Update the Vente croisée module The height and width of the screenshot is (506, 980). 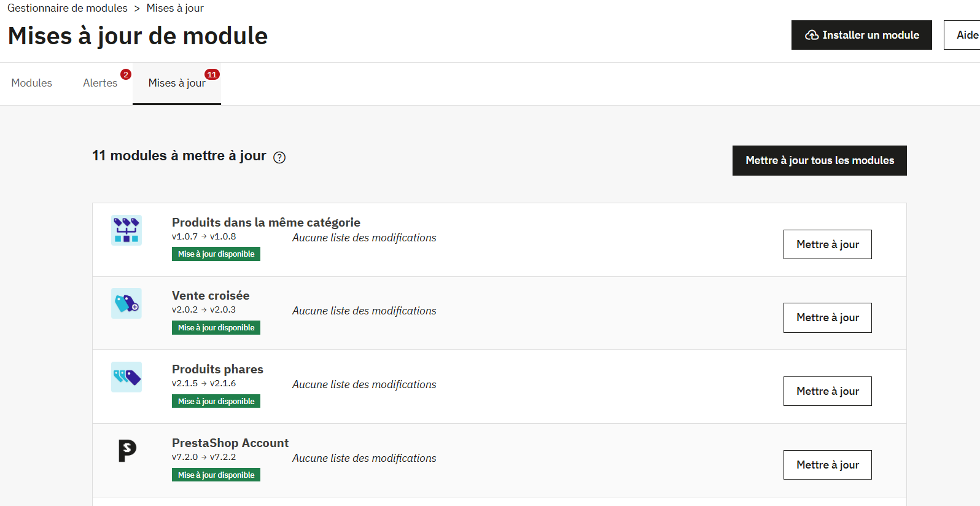point(828,317)
